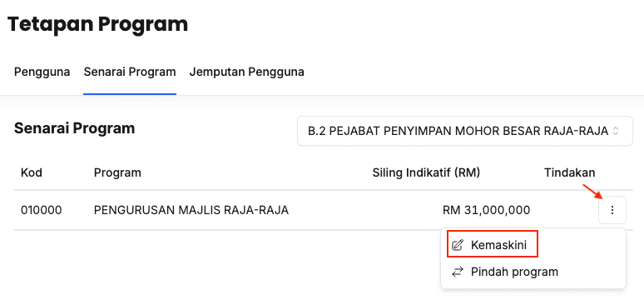This screenshot has width=644, height=300.
Task: Expand the B.2 Pejabat Penyimpan Mohor dropdown
Action: coord(464,131)
